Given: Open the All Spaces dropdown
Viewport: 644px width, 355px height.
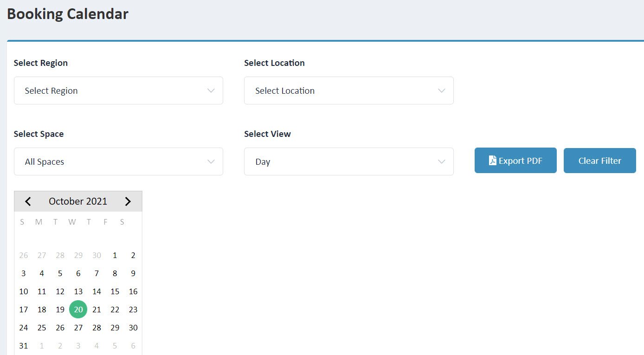Looking at the screenshot, I should [118, 161].
